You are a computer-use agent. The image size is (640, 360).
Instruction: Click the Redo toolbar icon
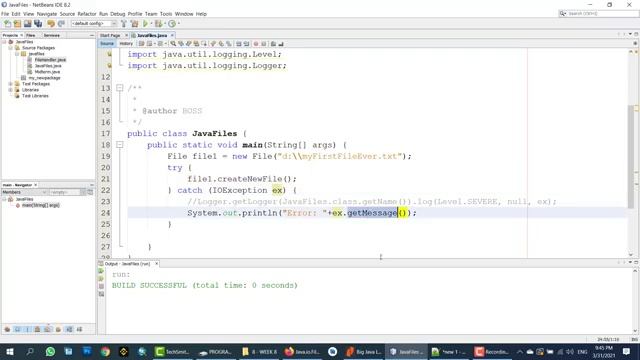click(61, 24)
